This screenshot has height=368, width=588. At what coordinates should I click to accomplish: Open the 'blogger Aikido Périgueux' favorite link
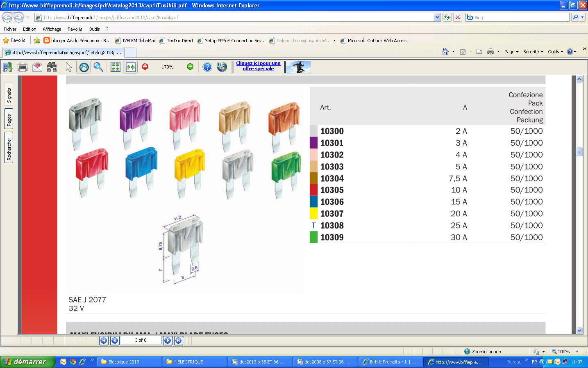coord(77,40)
